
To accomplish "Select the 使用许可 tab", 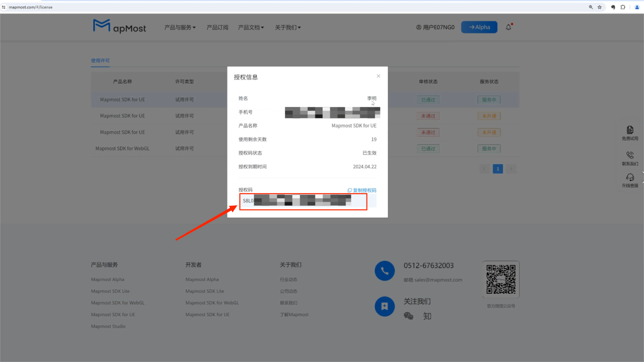I will point(100,61).
